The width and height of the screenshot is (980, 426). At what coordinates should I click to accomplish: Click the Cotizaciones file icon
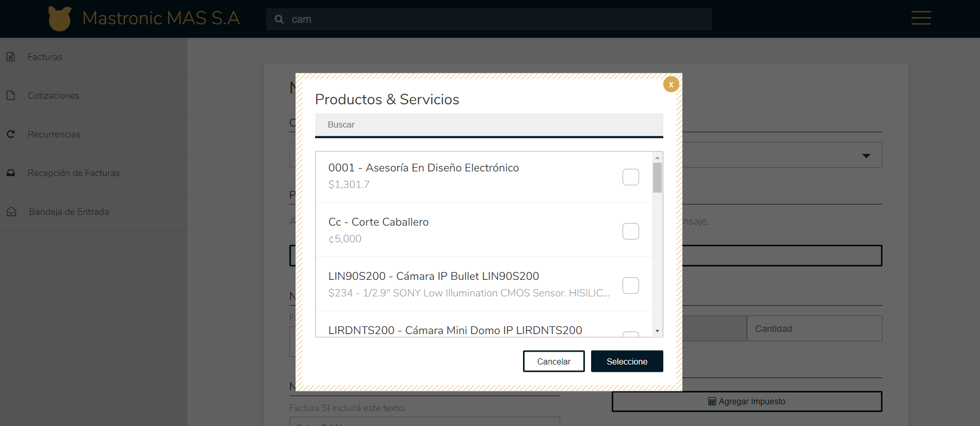pos(11,96)
